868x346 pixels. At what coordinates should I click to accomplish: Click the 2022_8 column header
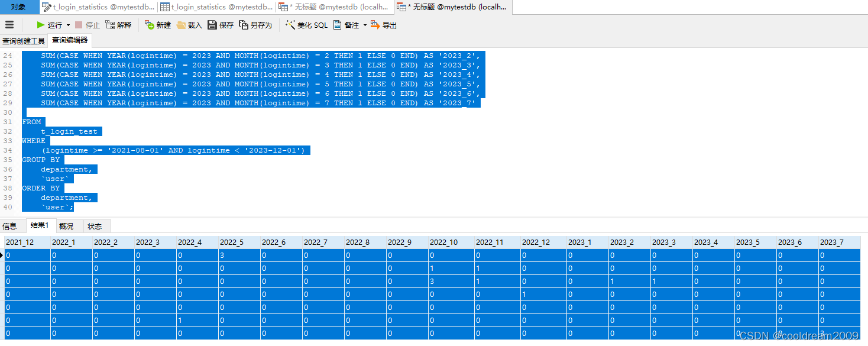[x=365, y=242]
